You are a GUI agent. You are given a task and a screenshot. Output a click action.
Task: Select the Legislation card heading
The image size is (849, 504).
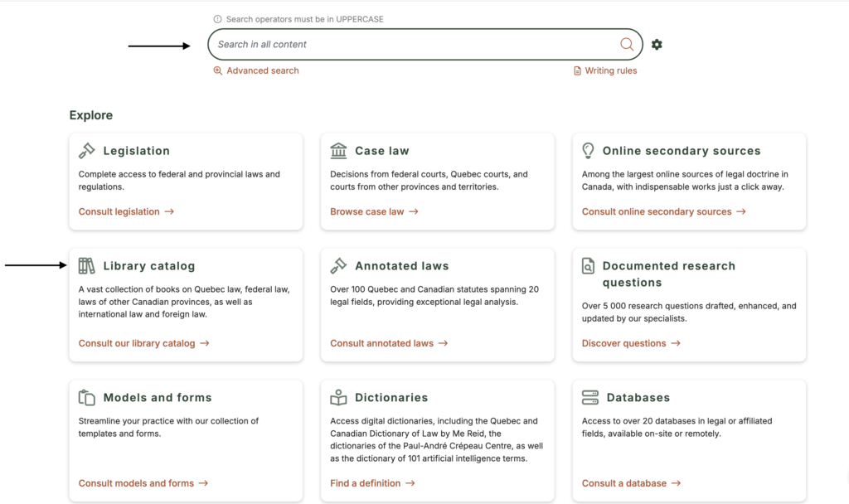click(137, 151)
